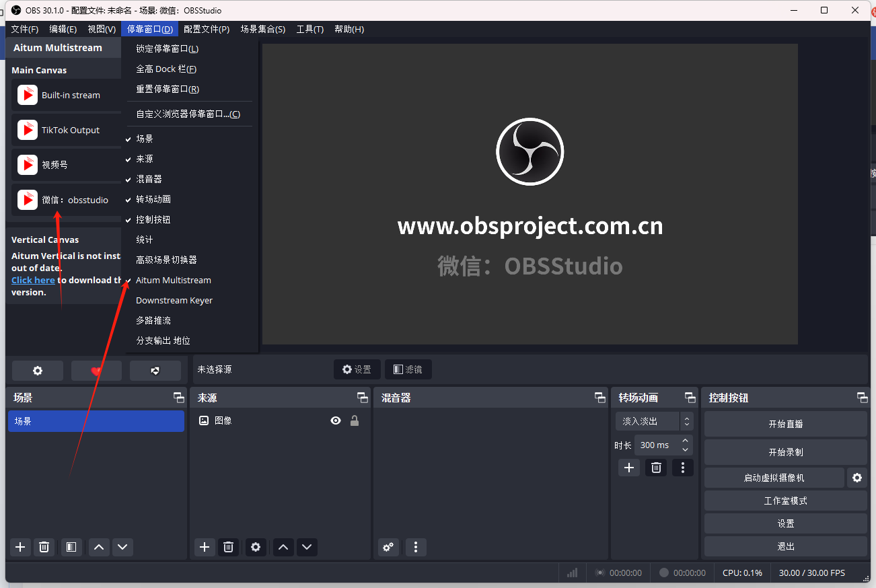Remove transition with trash icon
The width and height of the screenshot is (876, 588).
click(657, 468)
